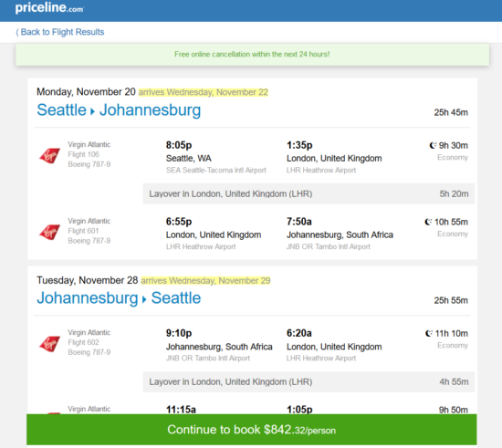Screen dimensions: 502x448
Task: Click JNB OR Tambo arrival airport for Flight 601
Action: point(329,246)
